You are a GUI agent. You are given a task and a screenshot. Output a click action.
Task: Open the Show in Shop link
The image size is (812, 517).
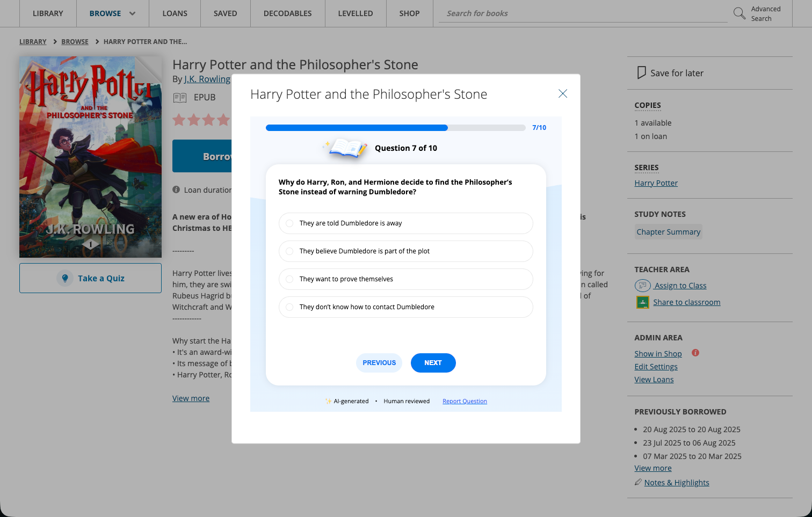point(658,354)
